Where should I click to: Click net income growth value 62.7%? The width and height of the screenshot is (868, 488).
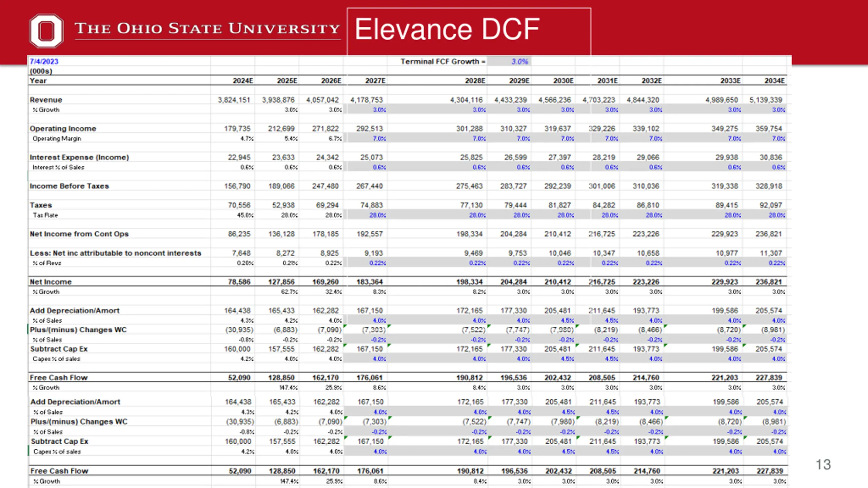coord(289,292)
